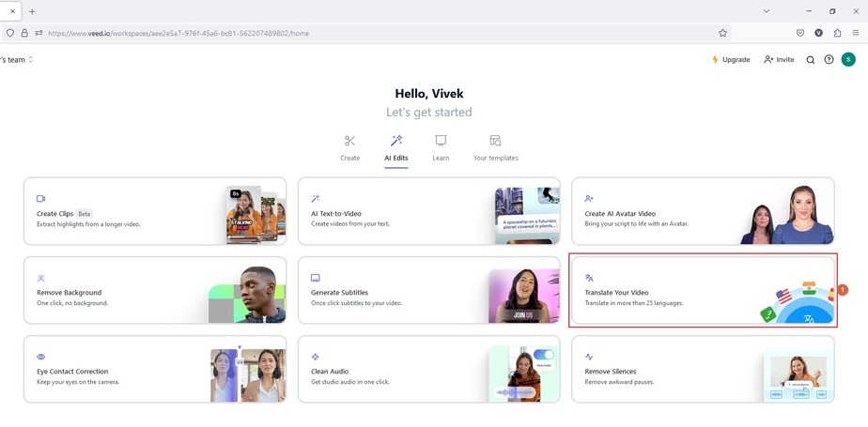Click the tracking protection shield icon
The height and width of the screenshot is (427, 868).
click(x=10, y=33)
